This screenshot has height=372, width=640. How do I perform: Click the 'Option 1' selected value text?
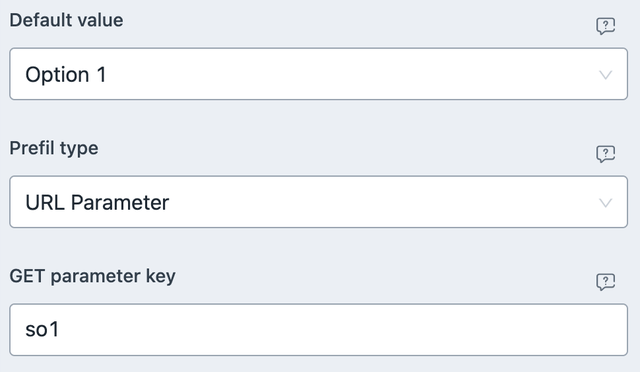click(x=66, y=75)
